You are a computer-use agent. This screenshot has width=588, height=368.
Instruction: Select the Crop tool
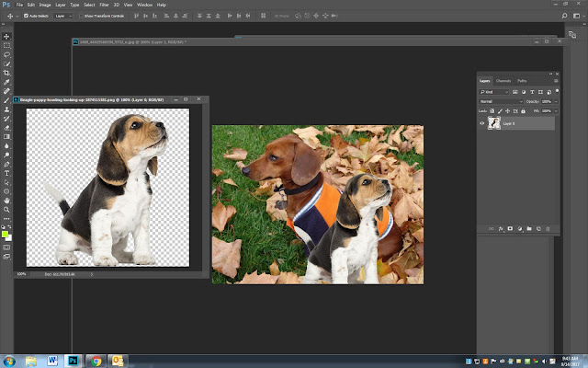click(x=6, y=73)
